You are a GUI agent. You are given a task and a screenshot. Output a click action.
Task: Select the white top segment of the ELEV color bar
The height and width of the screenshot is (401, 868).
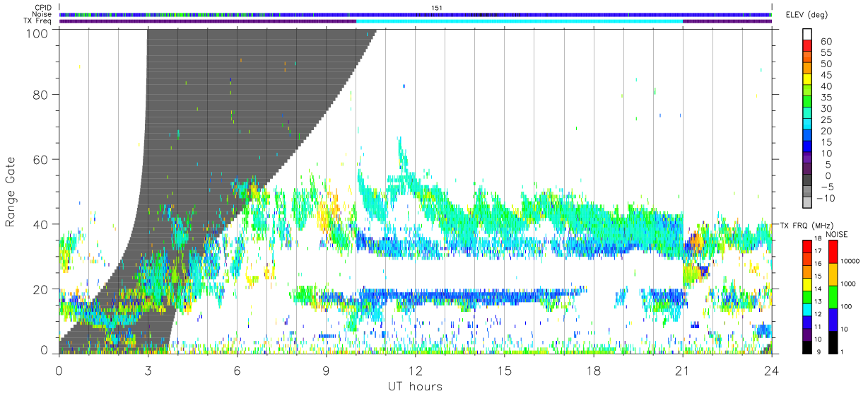(807, 35)
